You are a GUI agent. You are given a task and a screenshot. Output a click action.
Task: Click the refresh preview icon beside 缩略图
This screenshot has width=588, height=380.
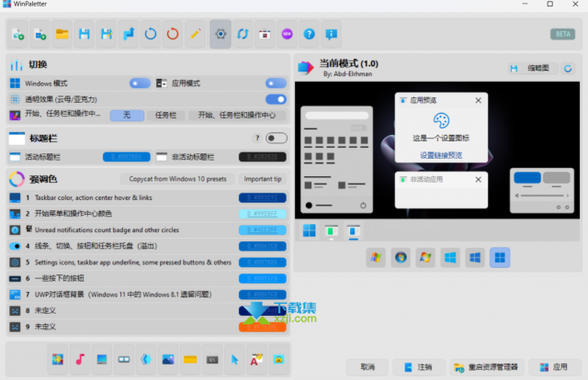point(568,69)
